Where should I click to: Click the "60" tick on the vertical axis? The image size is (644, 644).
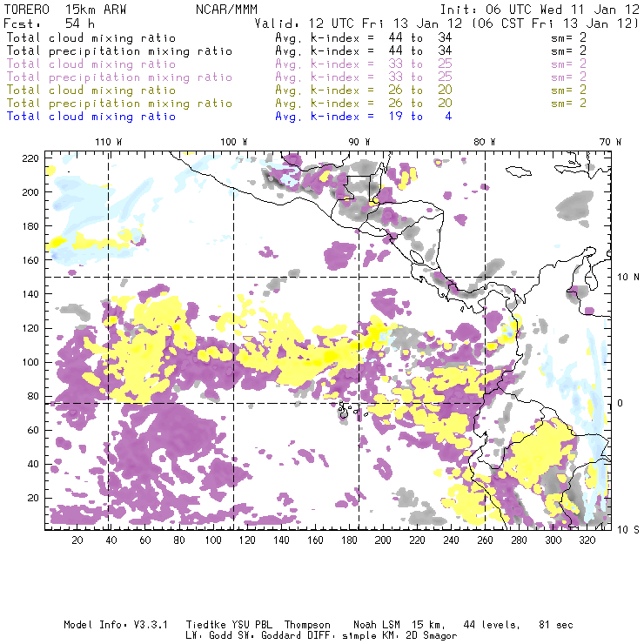(33, 430)
